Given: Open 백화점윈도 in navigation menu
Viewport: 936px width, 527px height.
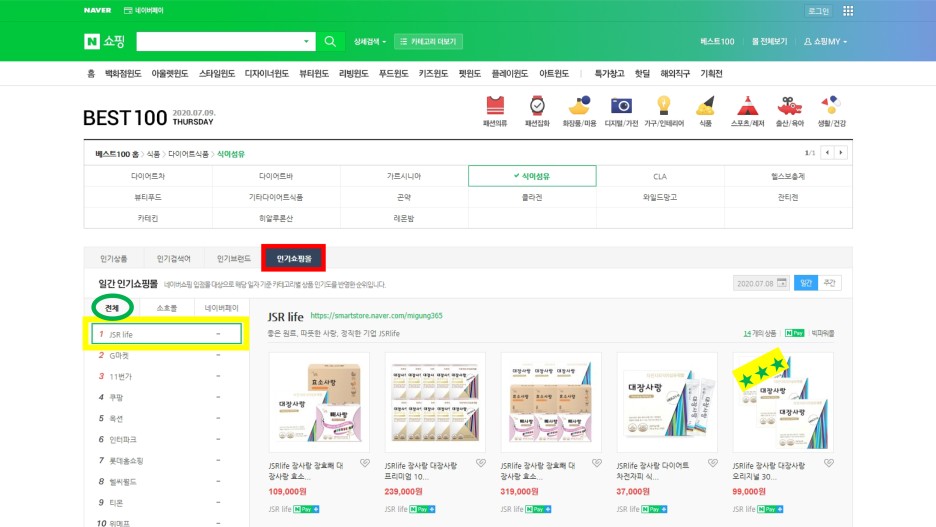Looking at the screenshot, I should pos(123,73).
